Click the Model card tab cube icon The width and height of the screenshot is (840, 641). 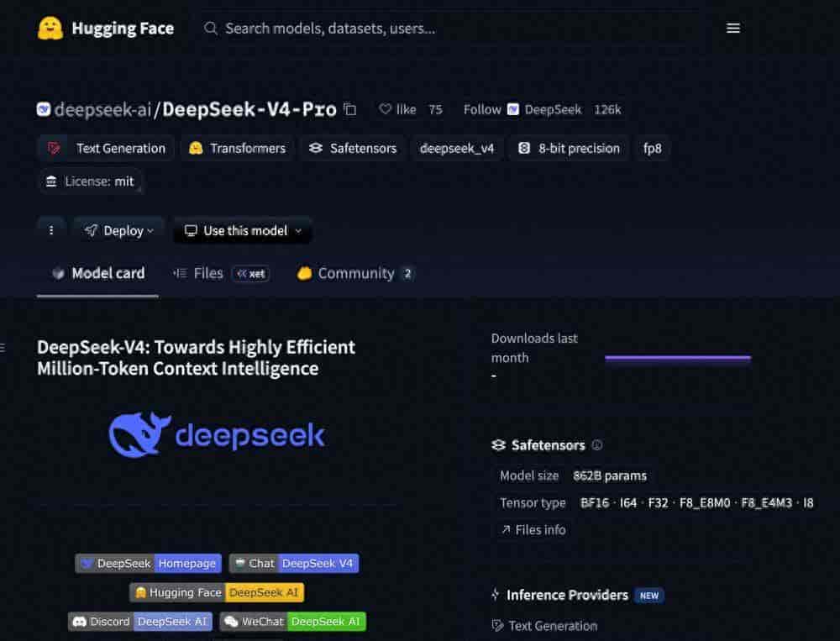tap(59, 273)
